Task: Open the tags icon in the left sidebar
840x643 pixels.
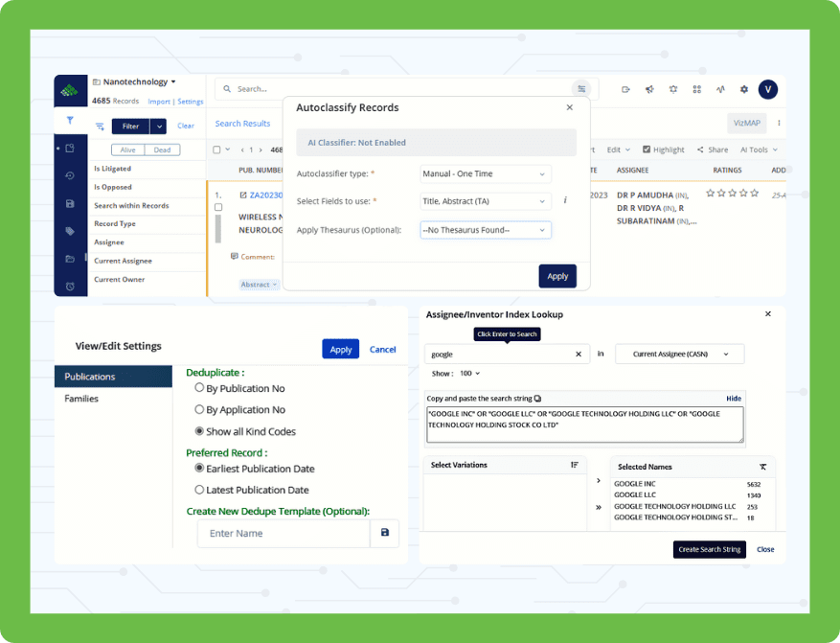Action: click(x=70, y=231)
